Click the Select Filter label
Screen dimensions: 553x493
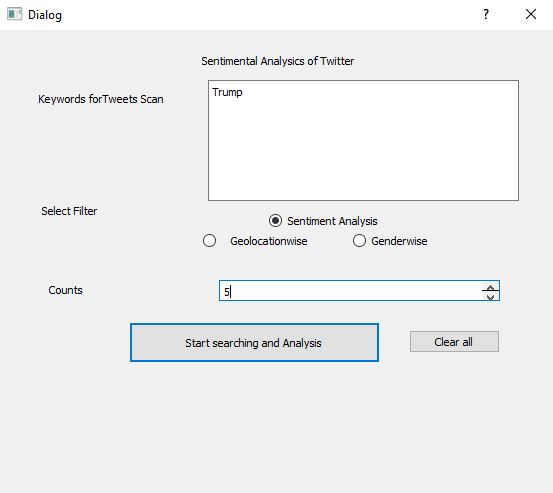click(x=69, y=211)
